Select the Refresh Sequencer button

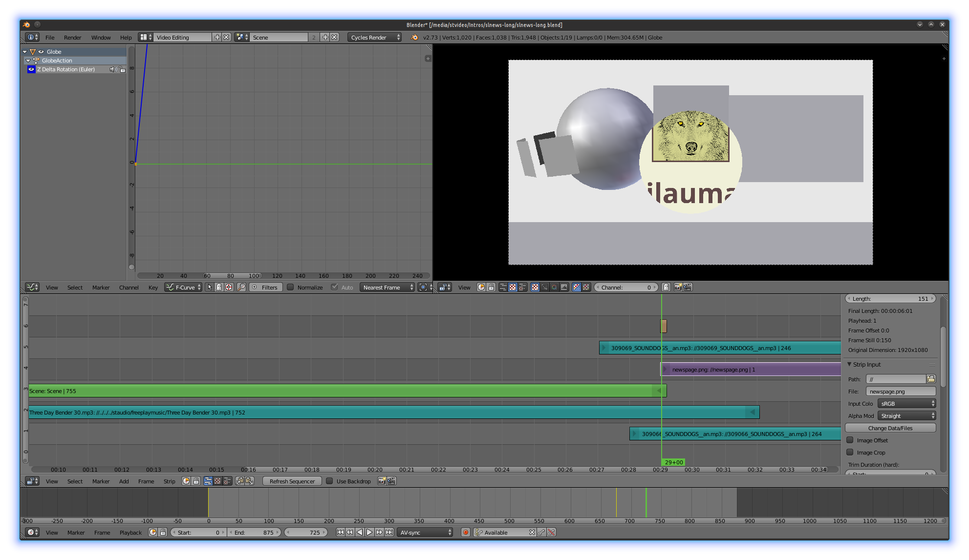click(291, 481)
